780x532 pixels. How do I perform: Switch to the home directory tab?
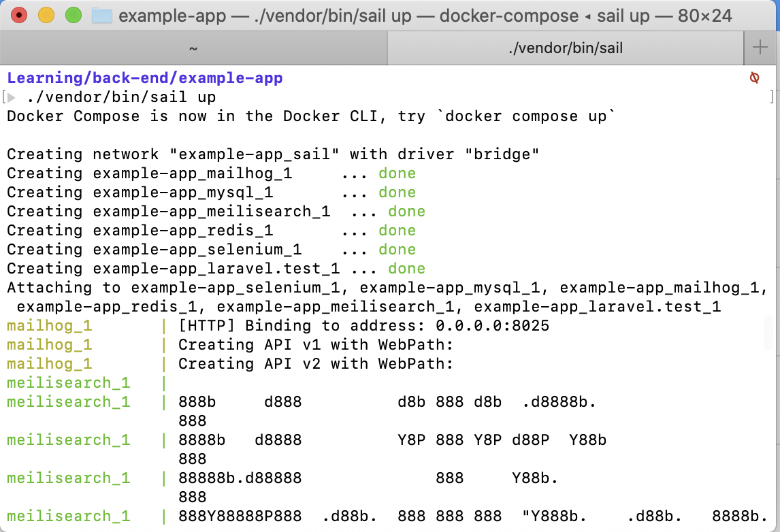point(193,48)
